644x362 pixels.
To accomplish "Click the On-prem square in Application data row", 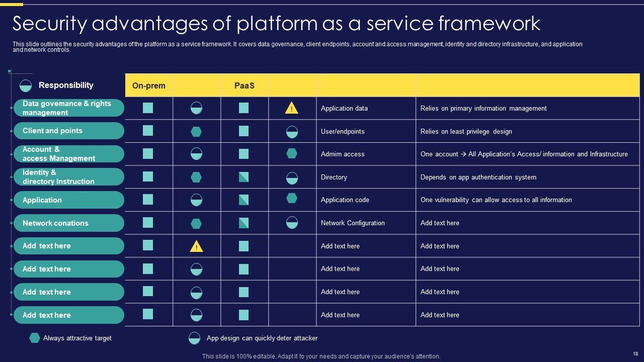I will (x=148, y=108).
